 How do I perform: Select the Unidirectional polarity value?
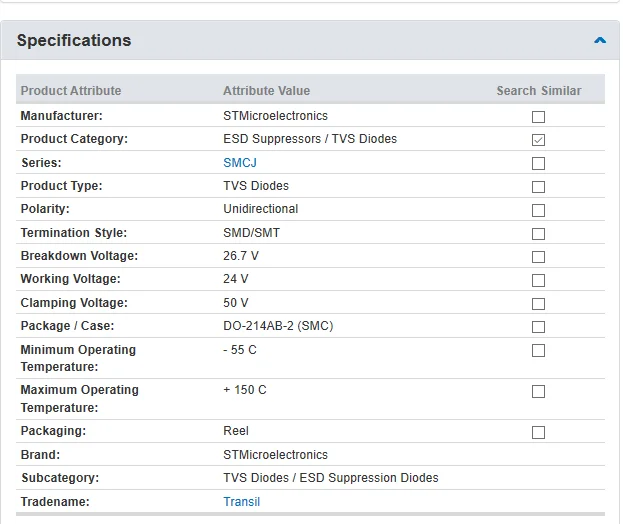260,209
